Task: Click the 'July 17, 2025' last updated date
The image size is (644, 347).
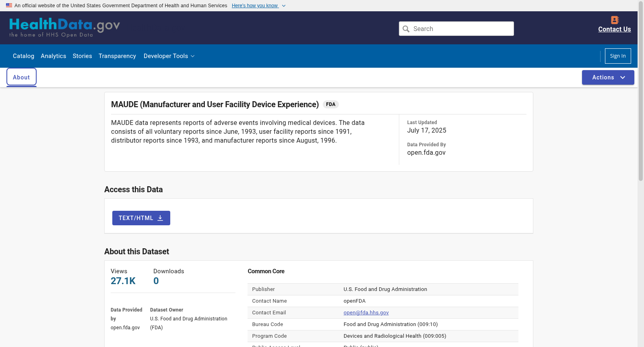Action: (427, 130)
